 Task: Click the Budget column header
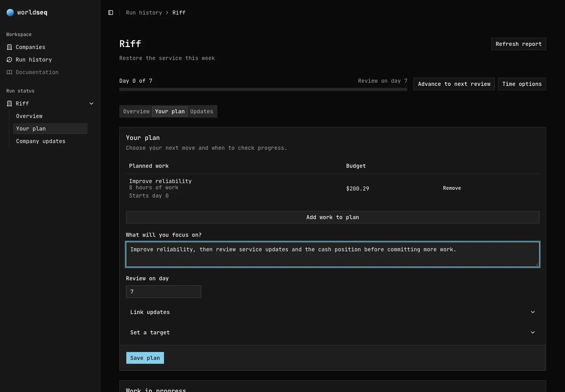pyautogui.click(x=356, y=166)
